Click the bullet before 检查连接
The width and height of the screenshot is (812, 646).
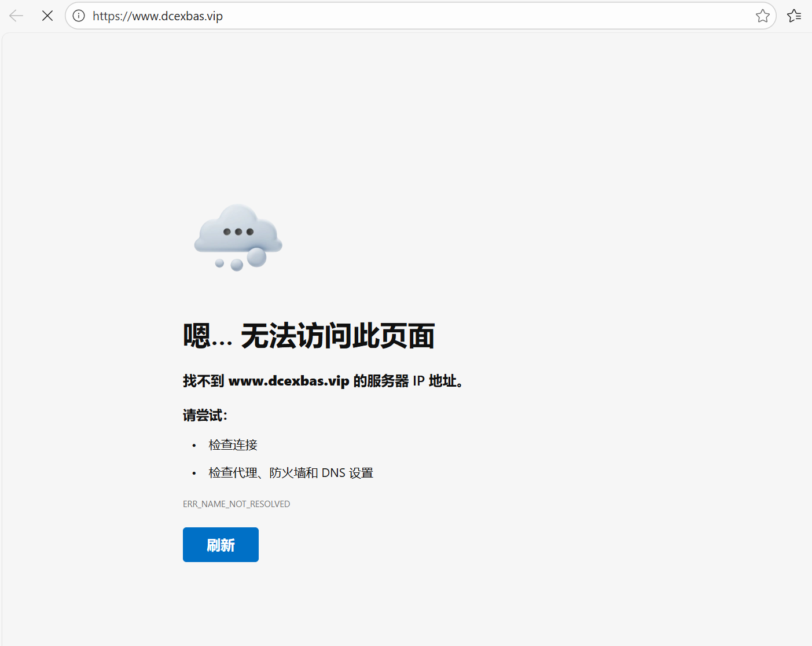[194, 445]
